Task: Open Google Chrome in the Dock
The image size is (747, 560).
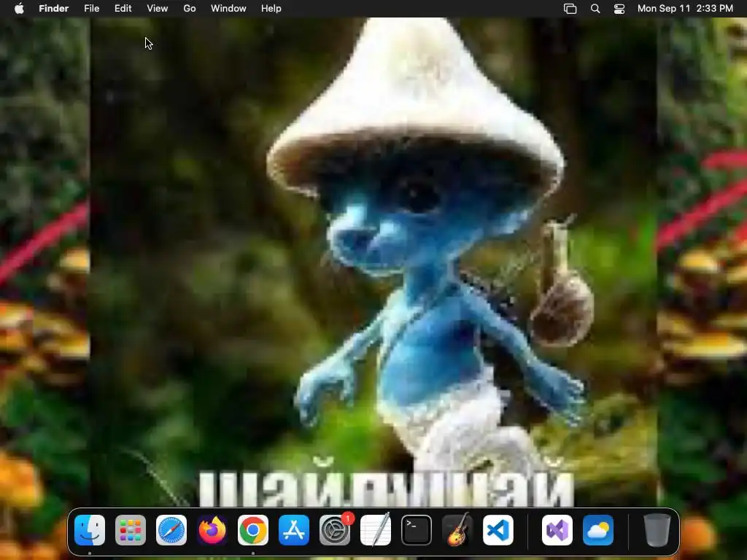Action: coord(253,530)
